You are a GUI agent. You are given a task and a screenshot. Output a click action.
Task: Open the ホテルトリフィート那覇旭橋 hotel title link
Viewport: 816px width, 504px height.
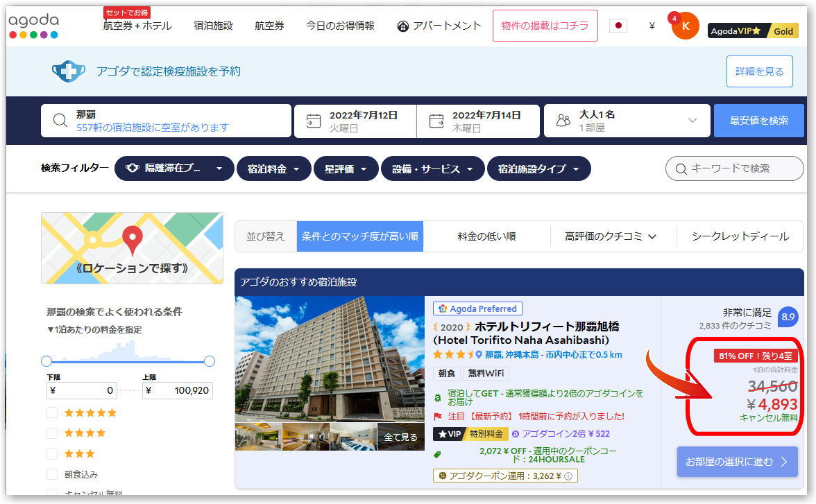point(526,333)
